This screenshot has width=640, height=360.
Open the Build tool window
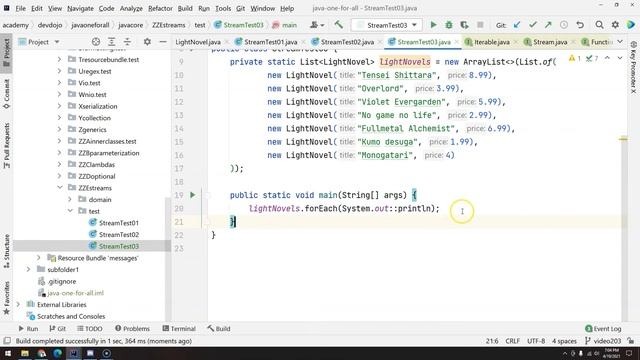[x=219, y=329]
